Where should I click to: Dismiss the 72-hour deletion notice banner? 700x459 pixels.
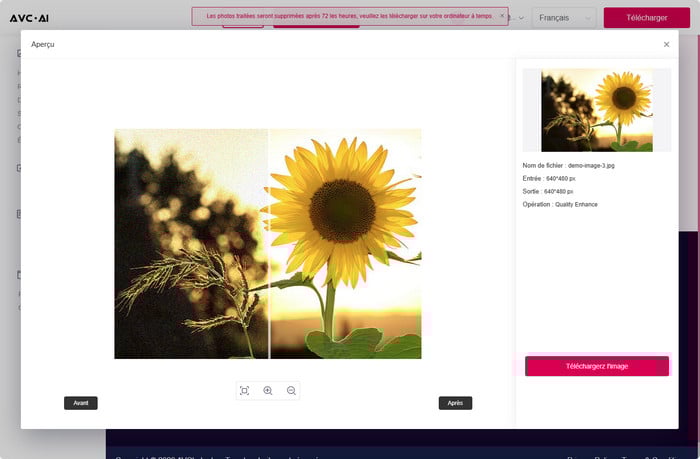click(x=502, y=16)
